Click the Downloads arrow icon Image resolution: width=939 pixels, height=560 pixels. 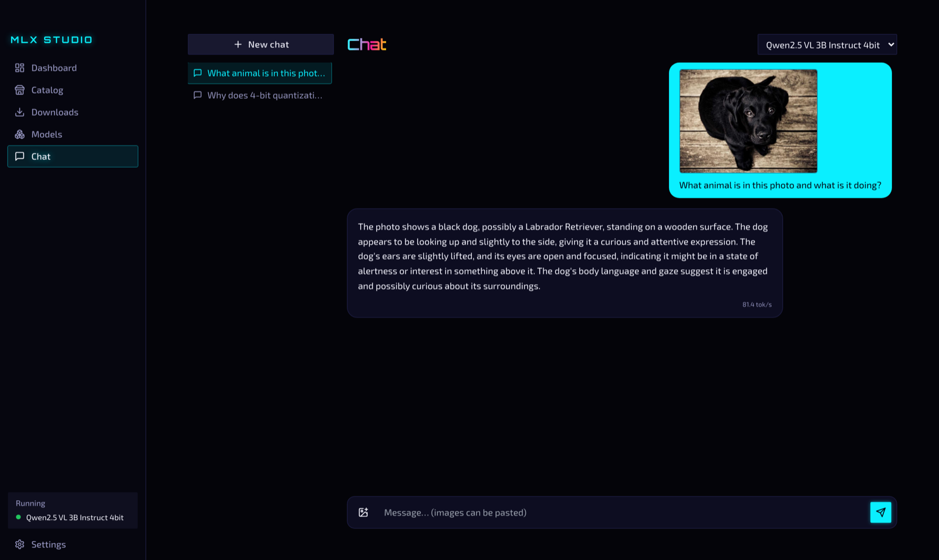[19, 112]
